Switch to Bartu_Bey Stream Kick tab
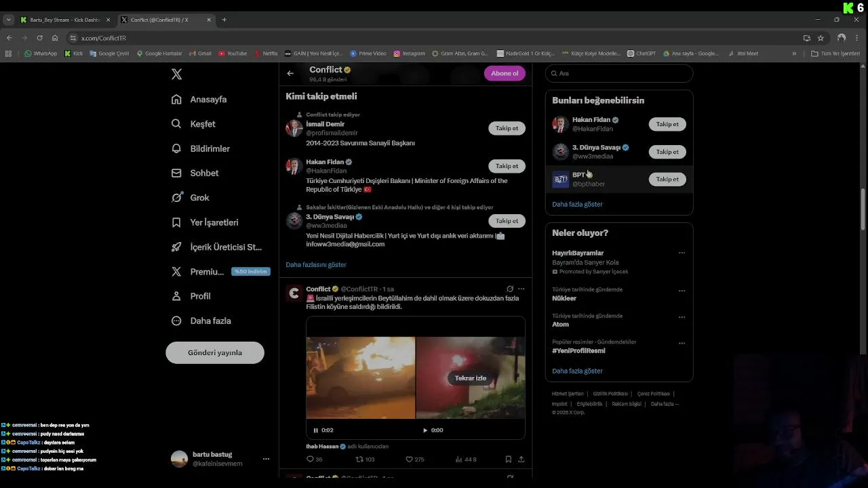Image resolution: width=868 pixels, height=488 pixels. 64,20
